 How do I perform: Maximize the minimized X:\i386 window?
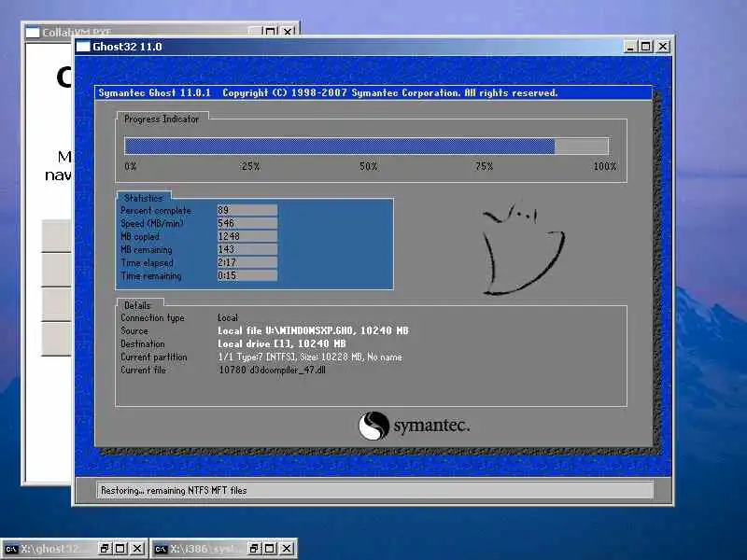point(270,549)
